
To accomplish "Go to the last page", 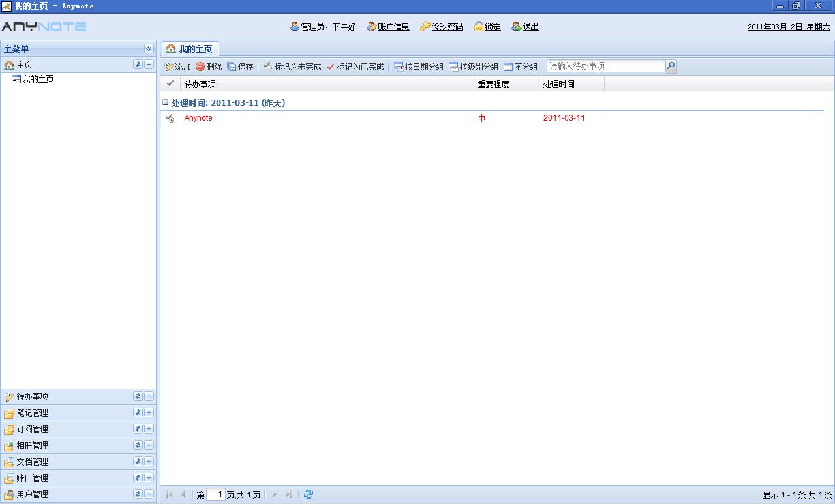I will tap(289, 494).
